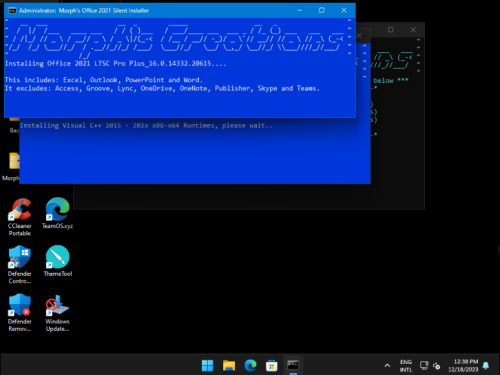Open File Explorer from the taskbar
The height and width of the screenshot is (375, 500).
[x=229, y=366]
